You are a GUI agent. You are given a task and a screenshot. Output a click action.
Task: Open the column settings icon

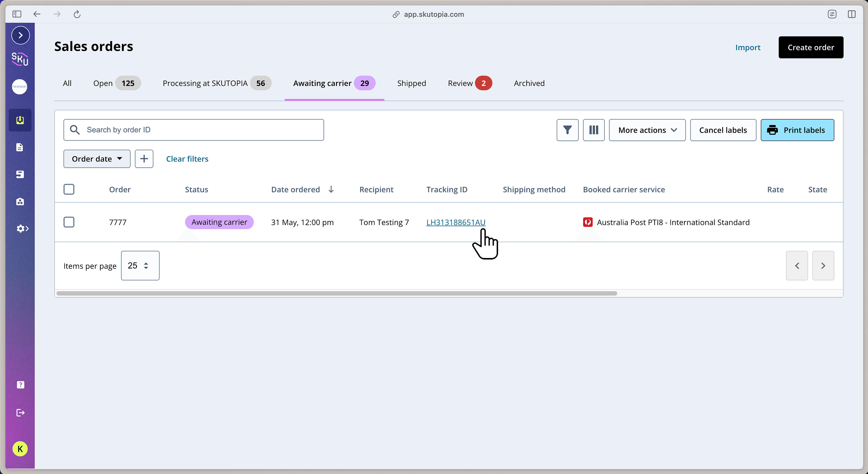(593, 130)
